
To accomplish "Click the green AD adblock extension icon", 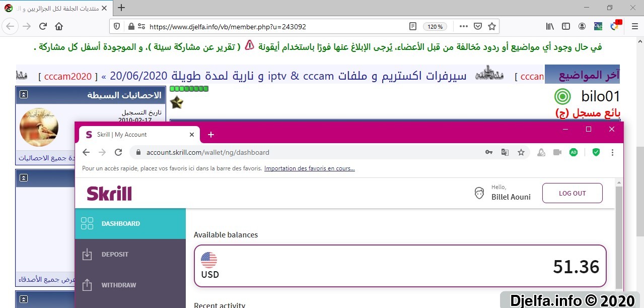I will (574, 152).
